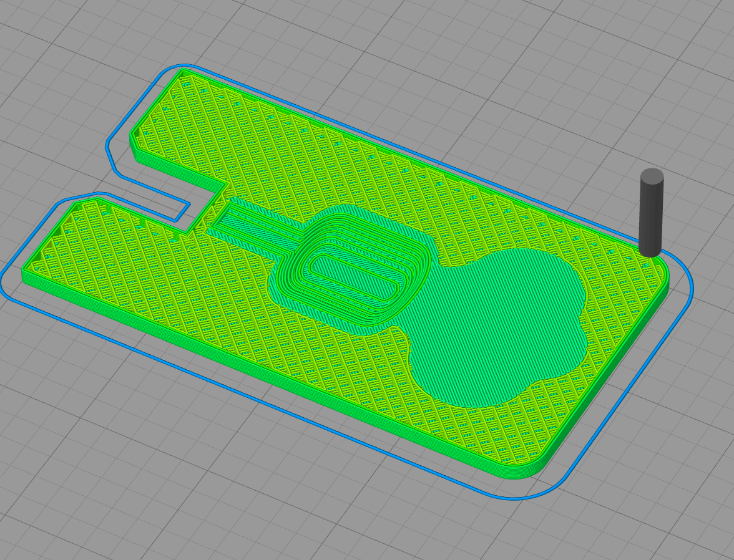Click the gray cylindrical nozzle marker
734x560 pixels.
pyautogui.click(x=651, y=213)
